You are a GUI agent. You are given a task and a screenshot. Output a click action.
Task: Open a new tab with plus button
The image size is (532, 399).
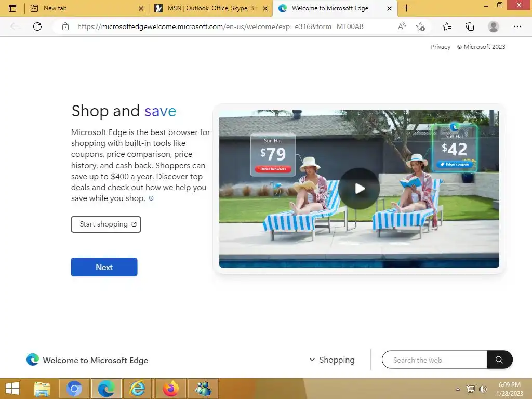point(406,8)
